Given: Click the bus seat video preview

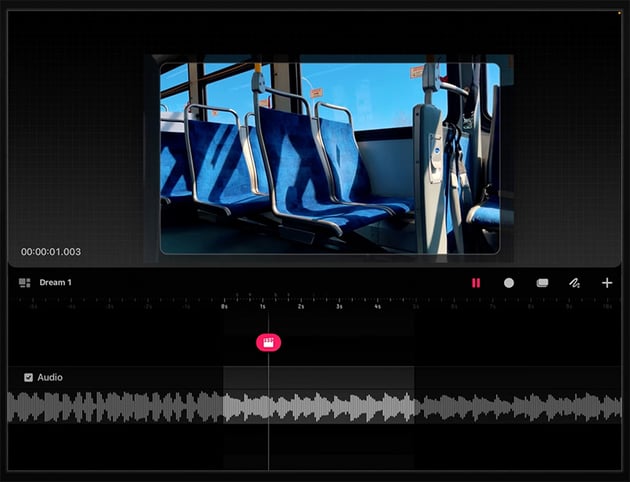Looking at the screenshot, I should click(330, 159).
